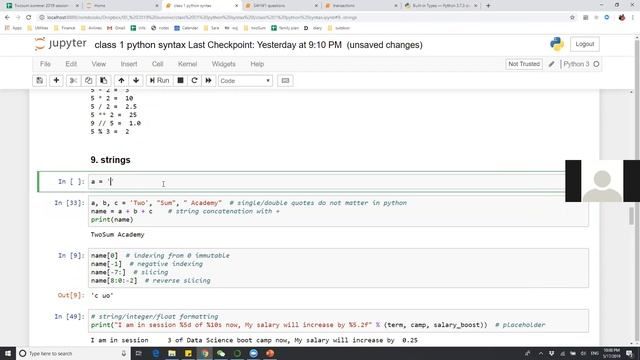Viewport: 640px width, 360px height.
Task: Click the Jupyter logo
Action: point(60,44)
